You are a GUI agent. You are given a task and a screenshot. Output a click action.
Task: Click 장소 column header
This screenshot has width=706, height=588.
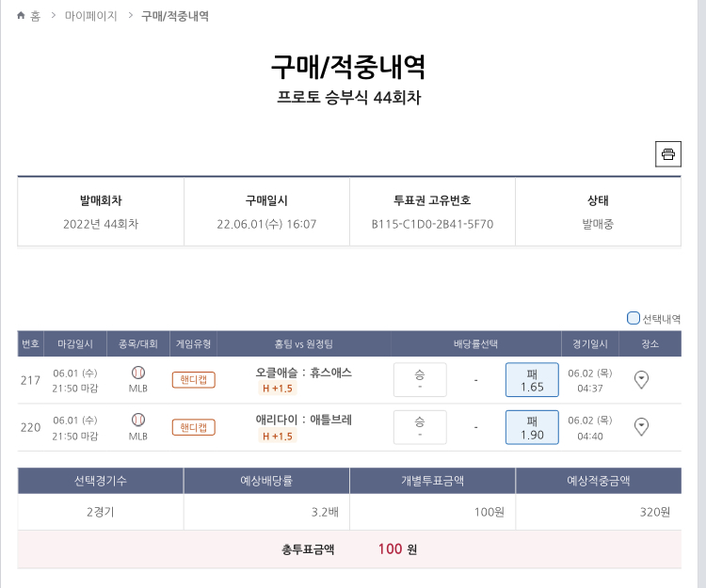pos(650,343)
